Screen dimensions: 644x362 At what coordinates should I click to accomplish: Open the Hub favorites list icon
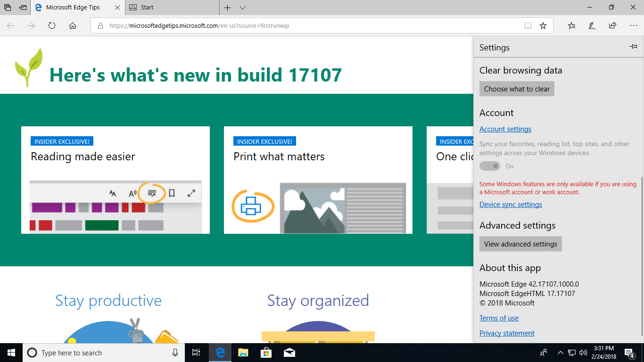[x=571, y=26]
